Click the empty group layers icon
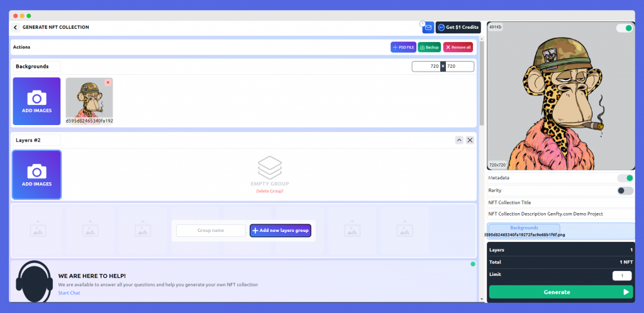This screenshot has width=644, height=313. pyautogui.click(x=270, y=167)
